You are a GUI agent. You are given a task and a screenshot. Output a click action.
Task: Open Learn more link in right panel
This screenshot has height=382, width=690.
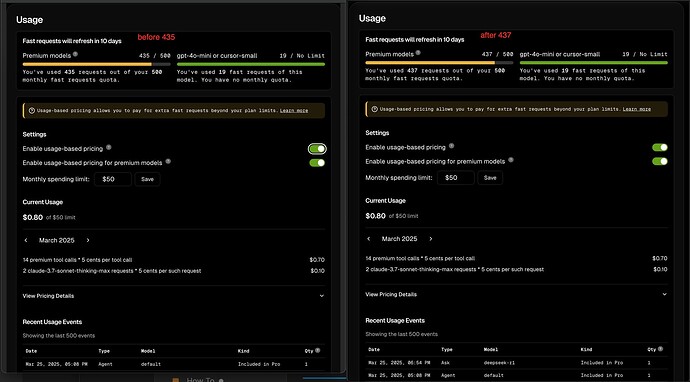pos(637,109)
